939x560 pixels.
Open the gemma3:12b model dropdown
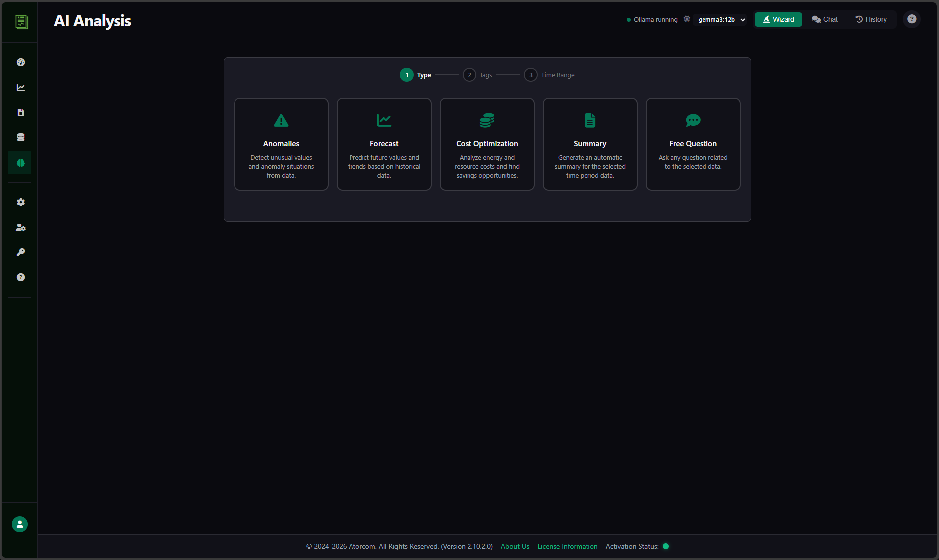coord(720,19)
